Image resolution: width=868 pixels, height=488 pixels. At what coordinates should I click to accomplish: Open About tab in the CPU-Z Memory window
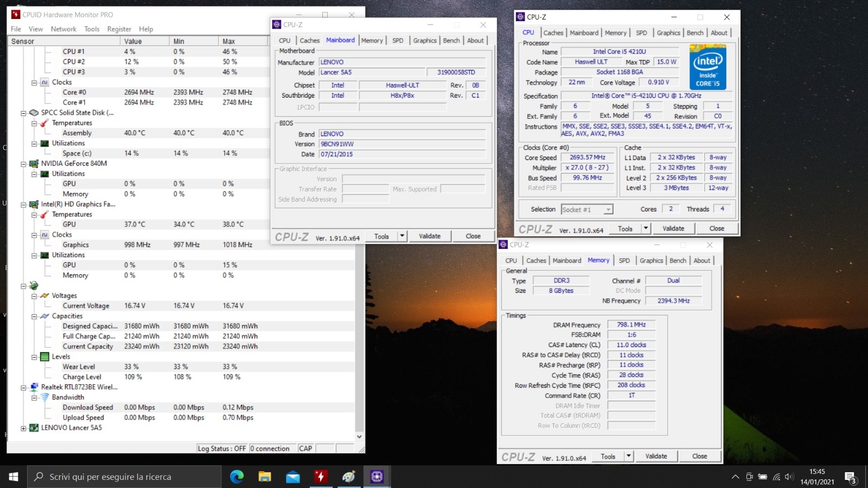point(702,261)
